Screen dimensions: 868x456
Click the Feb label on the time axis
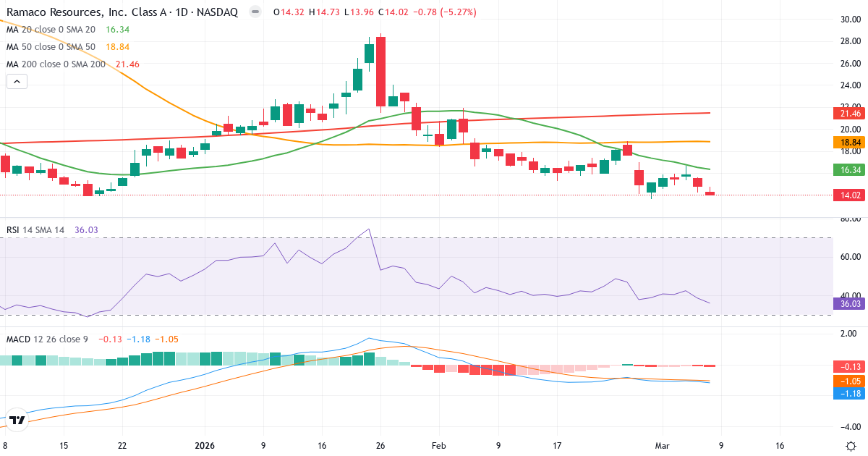click(438, 446)
